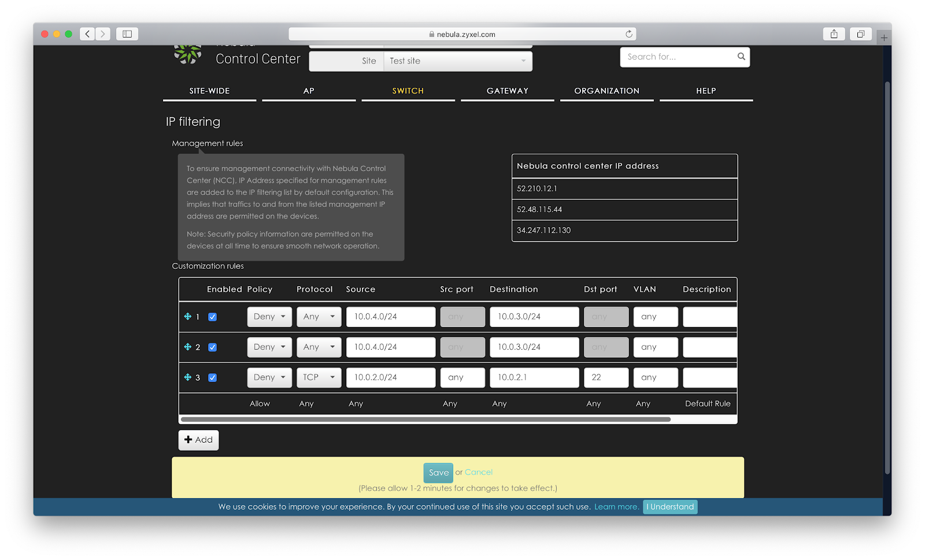
Task: Toggle the Enabled checkbox for rule 3
Action: coord(212,378)
